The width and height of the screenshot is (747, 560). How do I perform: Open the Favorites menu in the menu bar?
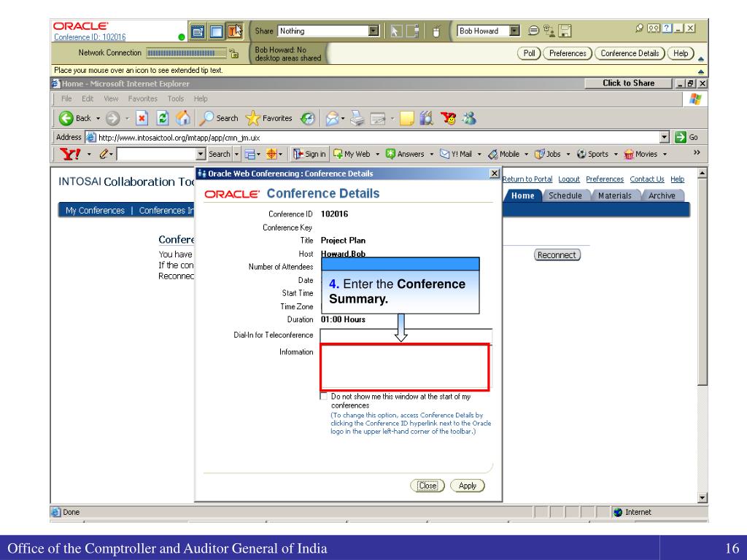(142, 98)
